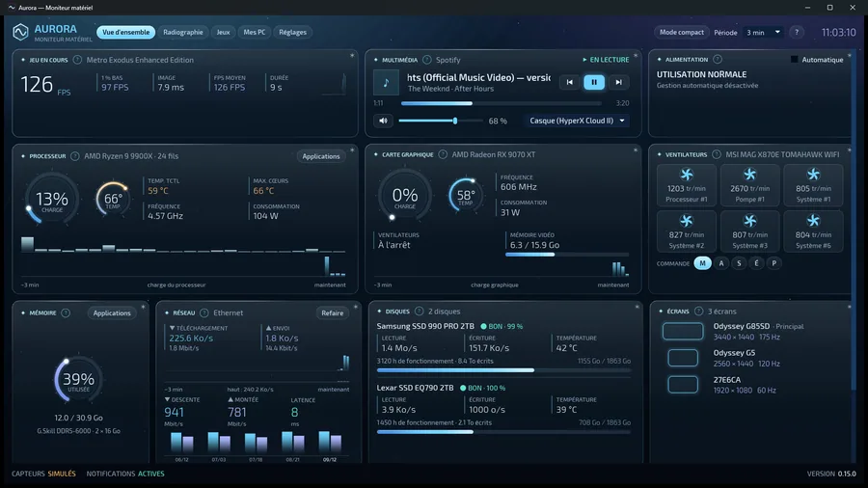Enable the Automatique power checkbox
Viewport: 868px width, 488px height.
tap(795, 59)
